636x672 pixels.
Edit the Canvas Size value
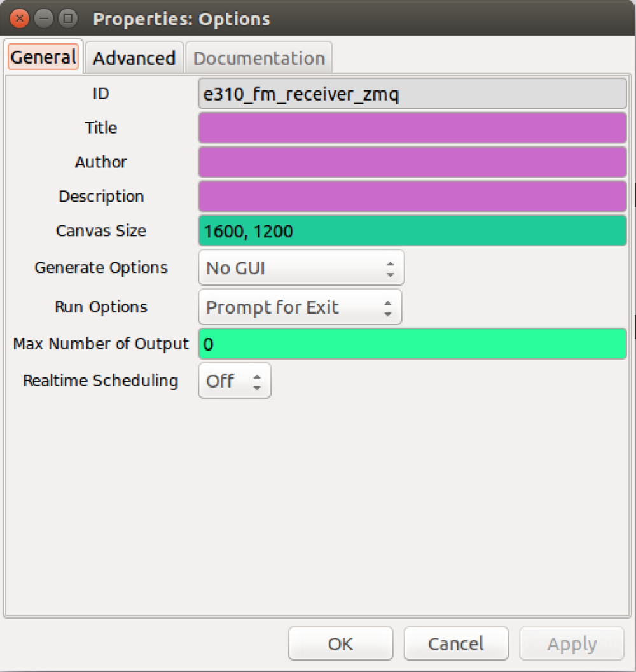coord(412,231)
